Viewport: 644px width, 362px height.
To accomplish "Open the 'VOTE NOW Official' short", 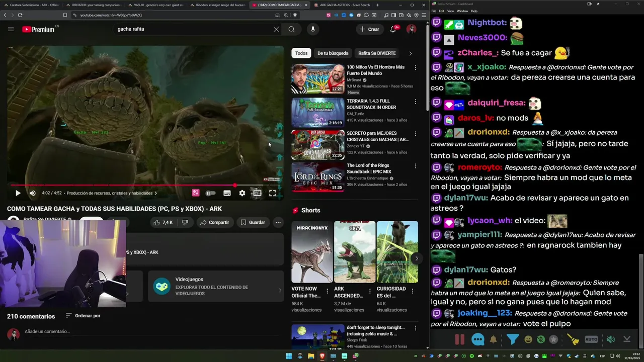I will [312, 252].
